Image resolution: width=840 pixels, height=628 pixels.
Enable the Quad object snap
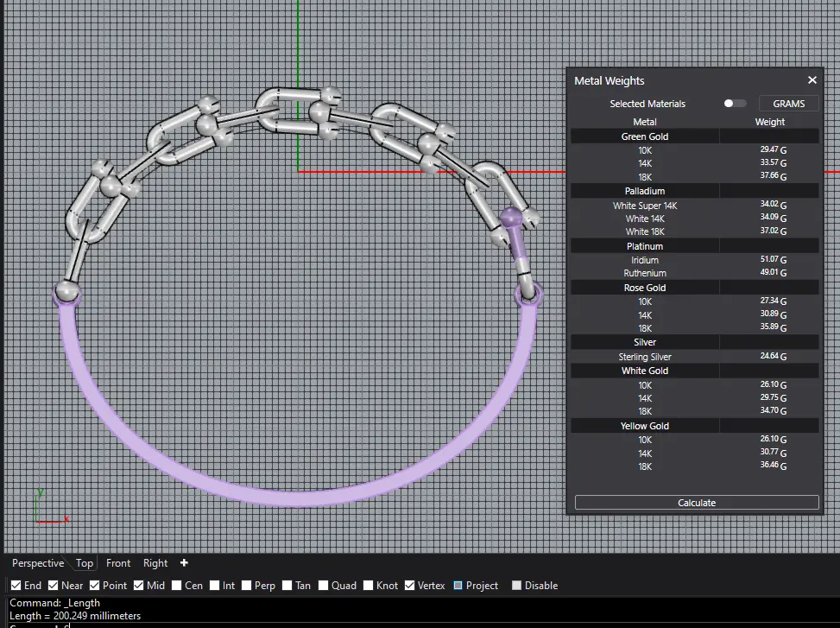click(x=324, y=586)
